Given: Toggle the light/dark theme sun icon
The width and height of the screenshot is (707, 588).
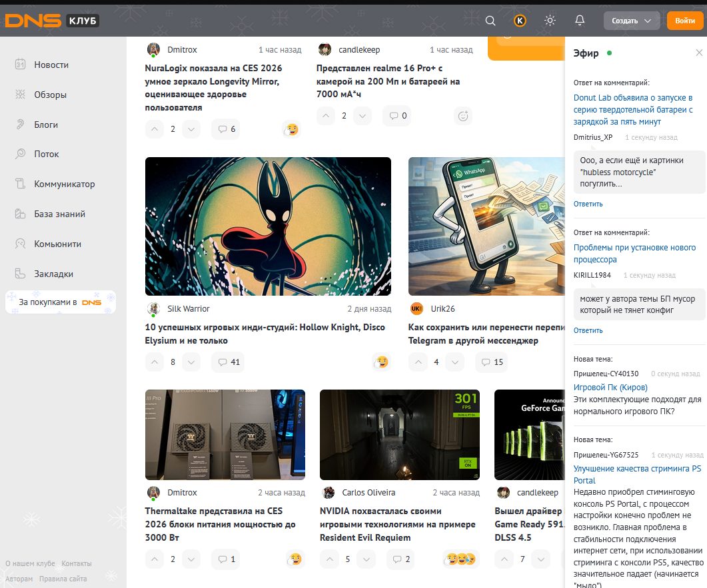Looking at the screenshot, I should tap(550, 21).
